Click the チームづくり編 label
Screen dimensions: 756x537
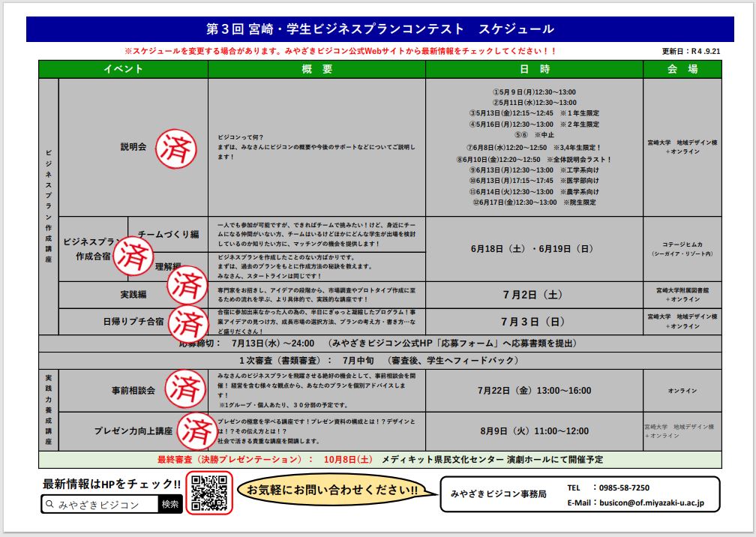click(168, 234)
